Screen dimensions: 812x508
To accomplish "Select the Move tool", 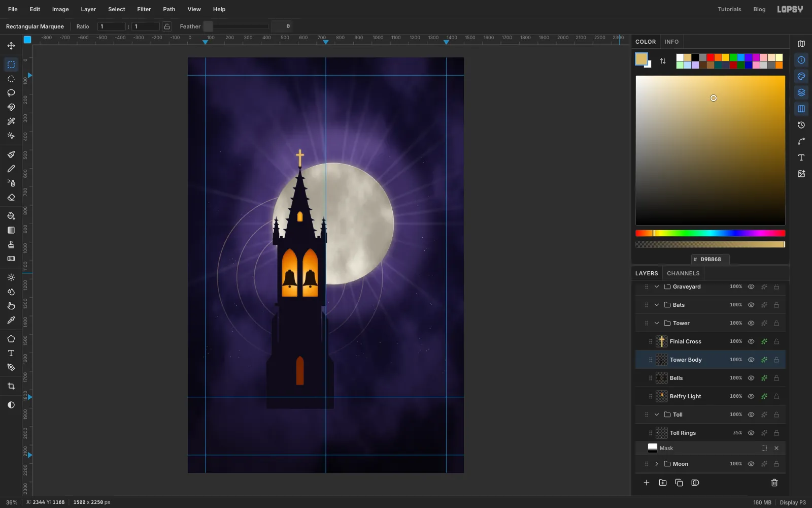I will click(11, 46).
